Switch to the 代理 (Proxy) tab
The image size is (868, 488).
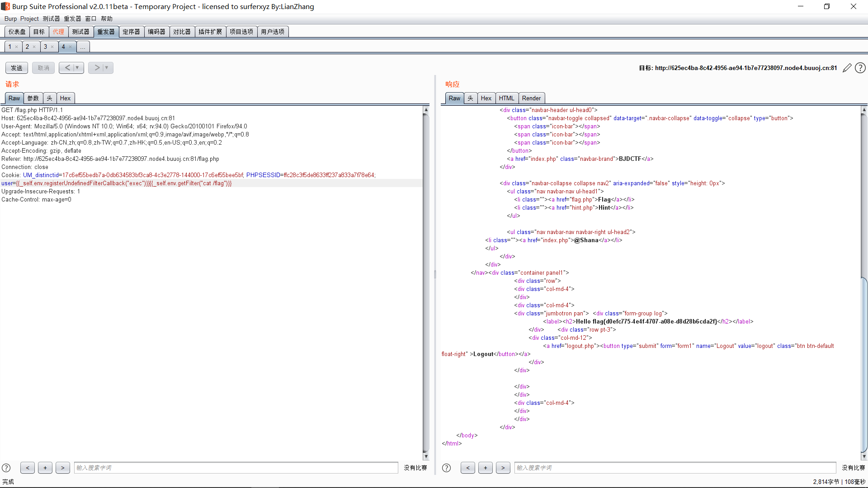(x=58, y=32)
